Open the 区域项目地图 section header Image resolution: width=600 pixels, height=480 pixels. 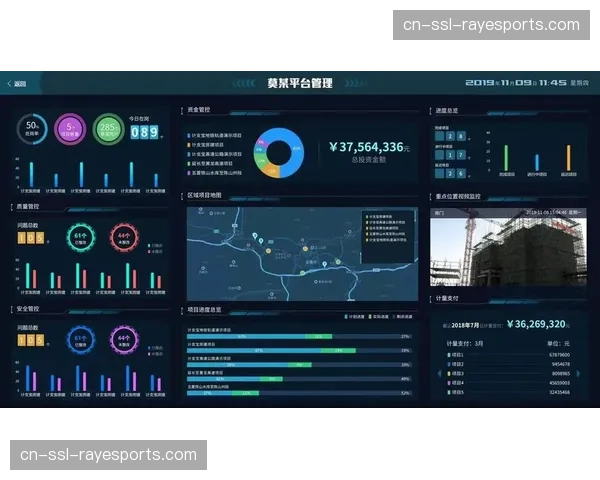click(x=204, y=195)
